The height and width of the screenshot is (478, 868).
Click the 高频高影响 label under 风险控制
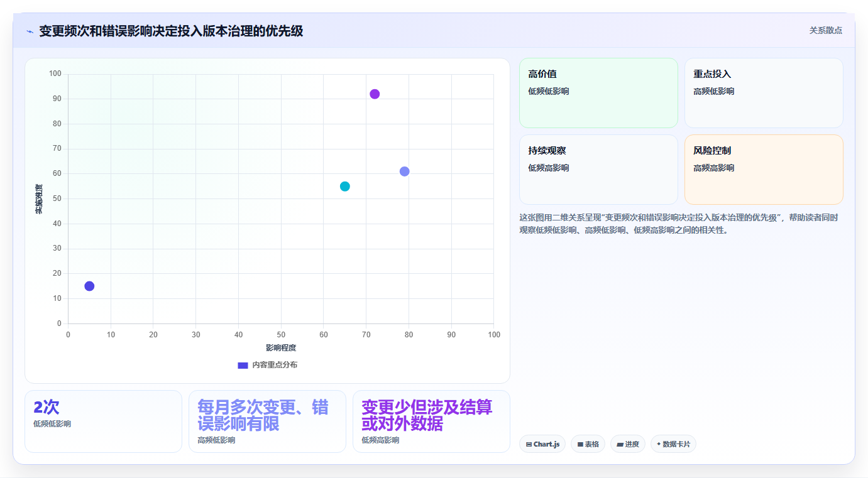point(713,168)
